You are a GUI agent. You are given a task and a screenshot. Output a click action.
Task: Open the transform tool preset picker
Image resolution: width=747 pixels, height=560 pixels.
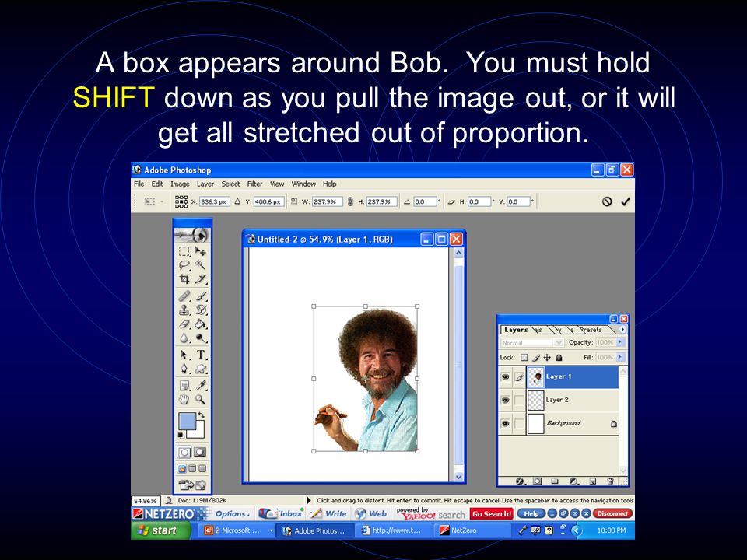point(153,201)
